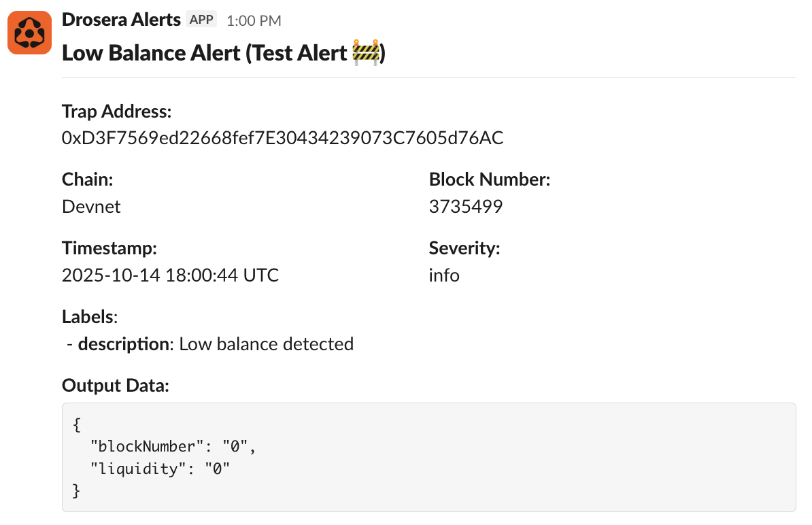This screenshot has height=525, width=812.
Task: Click the Drosera Alerts sender name
Action: (122, 19)
